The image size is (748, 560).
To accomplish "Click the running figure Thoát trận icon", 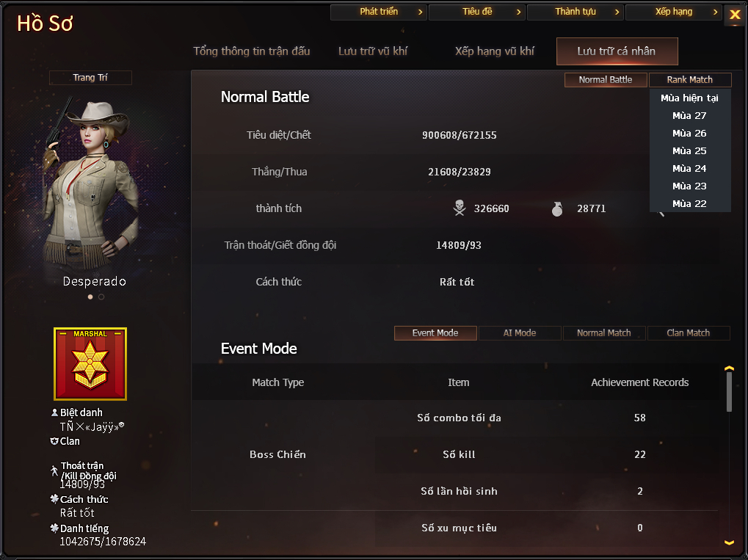I will coord(54,470).
